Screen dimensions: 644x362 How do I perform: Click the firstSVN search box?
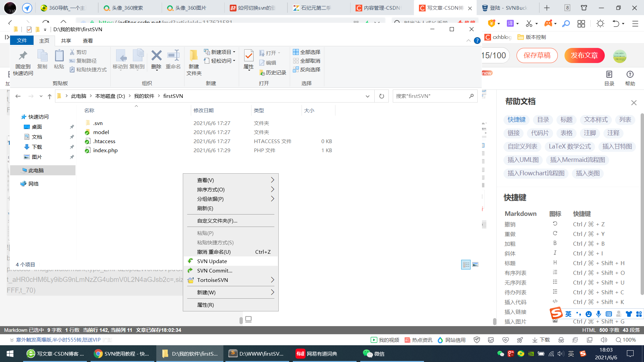click(431, 96)
